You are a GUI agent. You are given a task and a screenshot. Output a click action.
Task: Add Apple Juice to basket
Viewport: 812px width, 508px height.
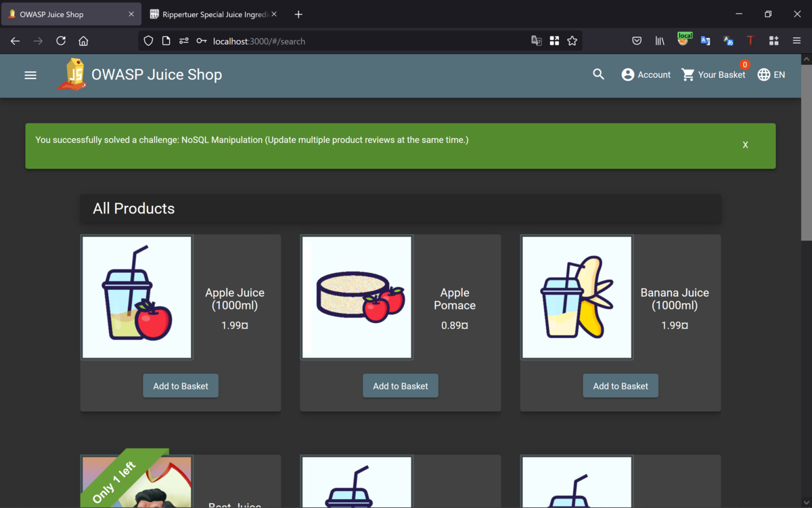(181, 386)
